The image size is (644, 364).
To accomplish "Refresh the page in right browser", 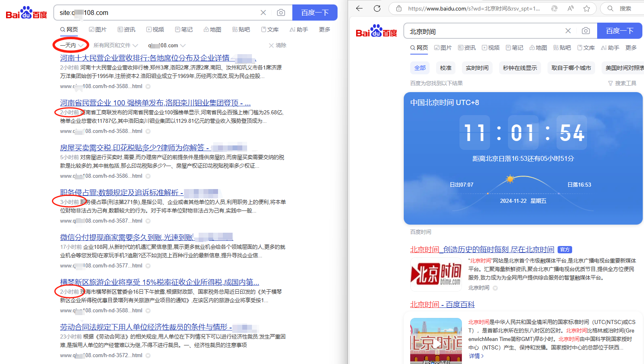I will tap(377, 8).
